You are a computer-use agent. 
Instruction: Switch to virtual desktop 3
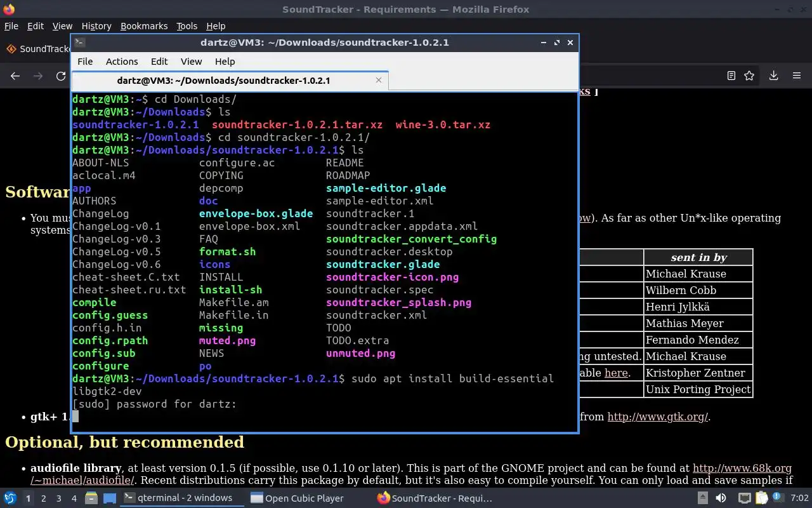pos(59,498)
